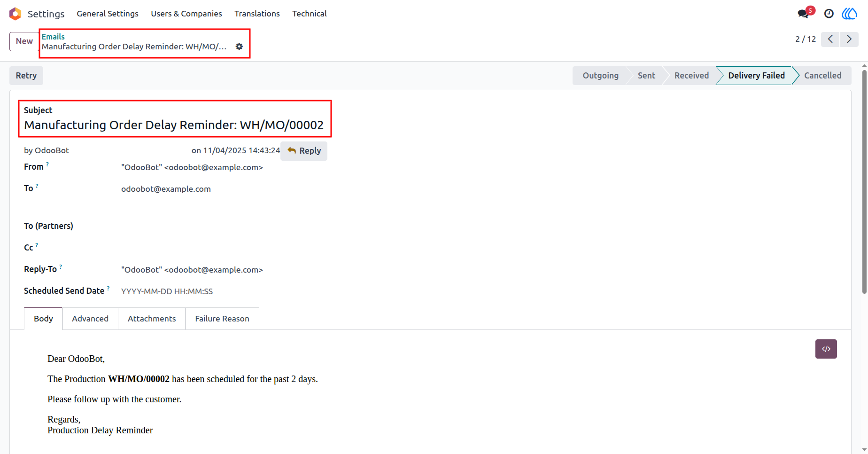This screenshot has width=868, height=454.
Task: Show help tooltip for Scheduled Send Date
Action: click(108, 289)
